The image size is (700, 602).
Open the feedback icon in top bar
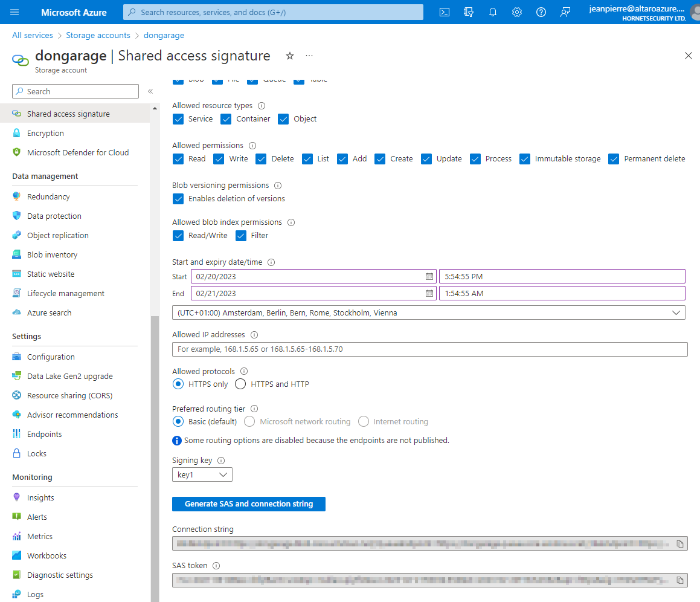point(565,12)
